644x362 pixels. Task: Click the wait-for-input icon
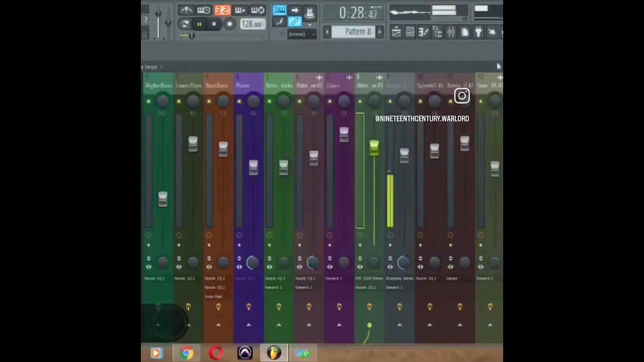[204, 10]
